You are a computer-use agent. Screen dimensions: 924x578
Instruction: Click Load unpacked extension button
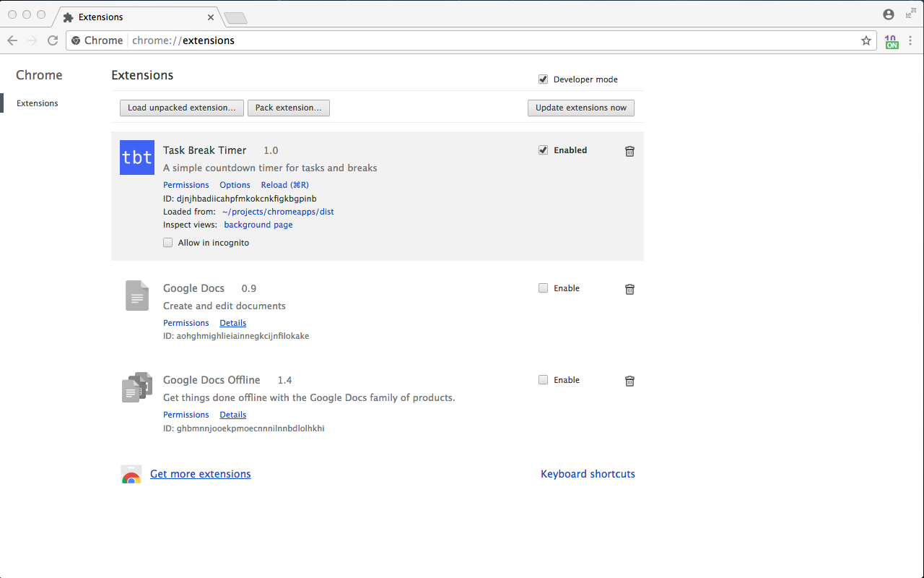click(182, 108)
